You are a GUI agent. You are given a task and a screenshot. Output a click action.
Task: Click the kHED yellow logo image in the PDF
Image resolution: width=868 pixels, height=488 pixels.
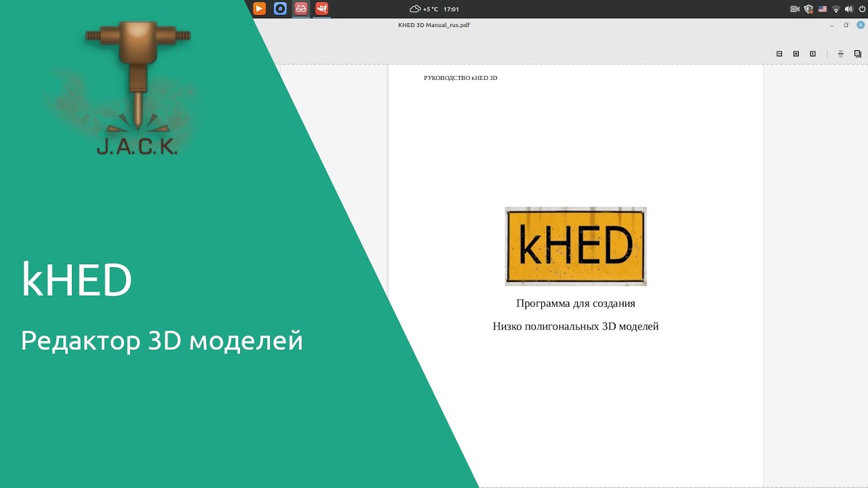tap(576, 246)
